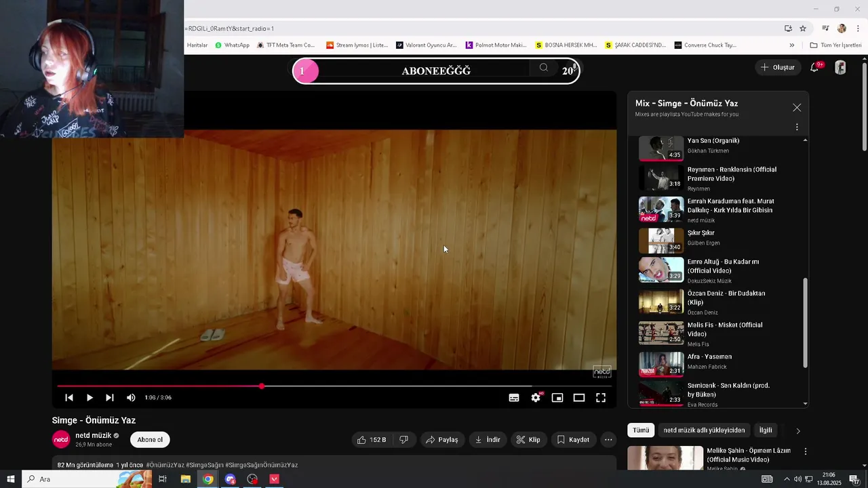Play Emre Altuğ - Bu Kadar mı

coord(723,266)
